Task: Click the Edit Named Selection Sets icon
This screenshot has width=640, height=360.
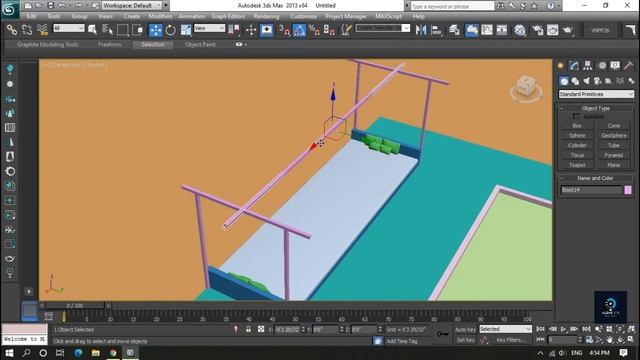Action: coord(346,30)
